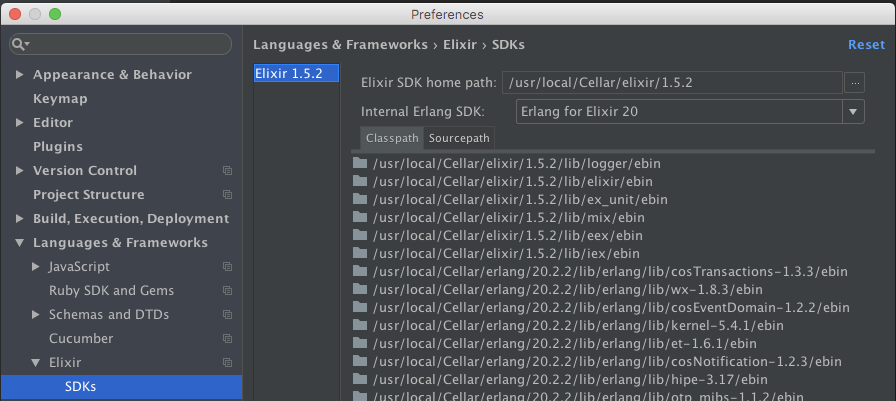896x401 pixels.
Task: Expand the Editor section
Action: pyautogui.click(x=20, y=123)
